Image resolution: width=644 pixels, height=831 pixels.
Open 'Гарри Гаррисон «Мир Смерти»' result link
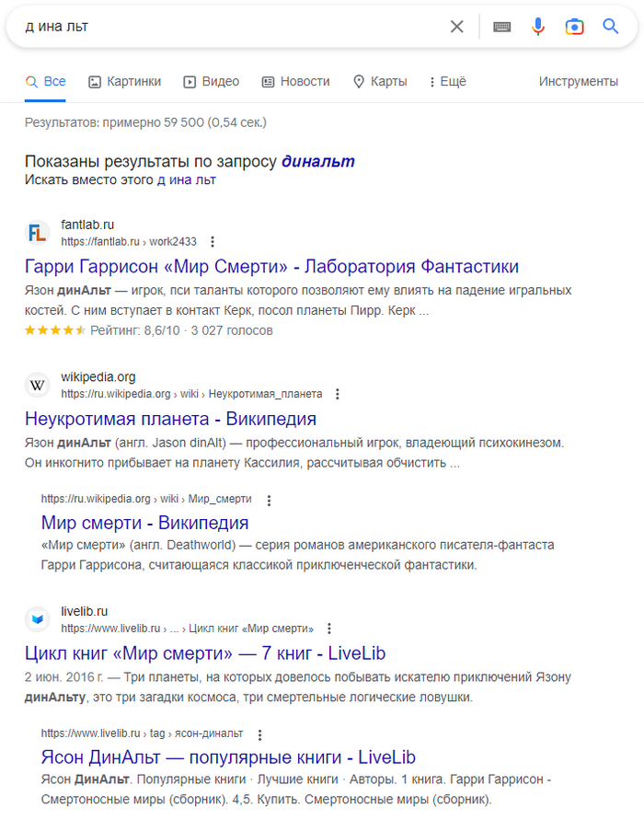point(271,267)
